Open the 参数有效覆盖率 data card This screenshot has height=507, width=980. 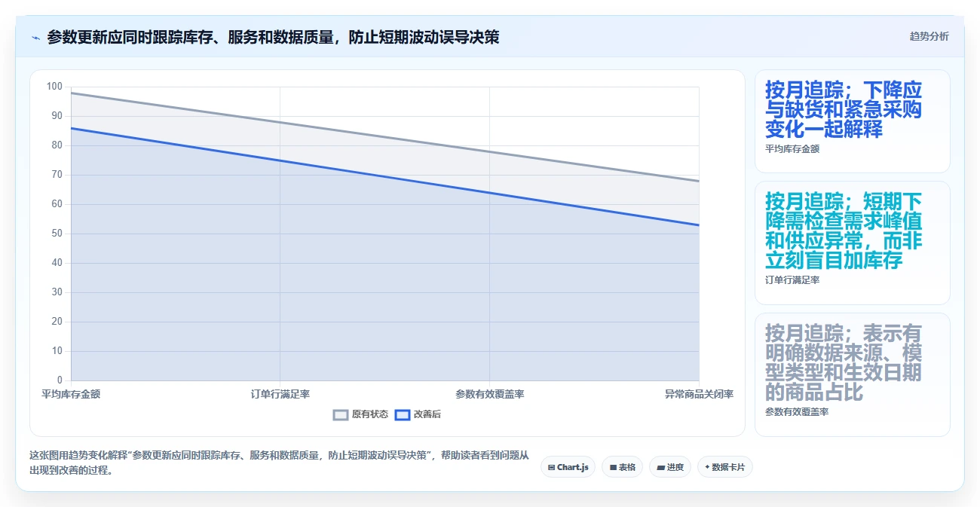(x=853, y=374)
